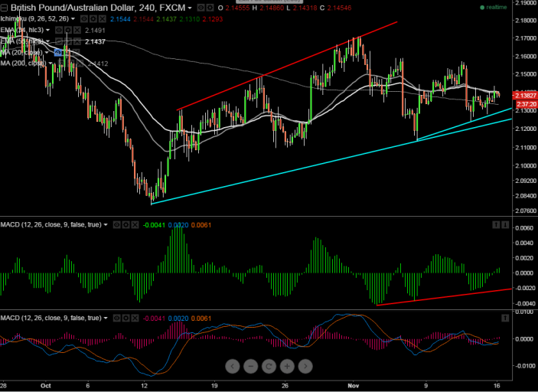
Task: Click the current price label 2.13827 on axis
Action: (524, 95)
